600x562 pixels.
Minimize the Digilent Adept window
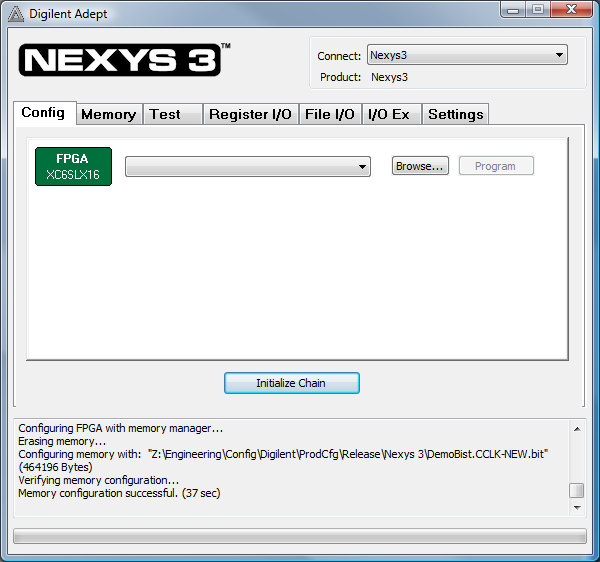pos(513,10)
